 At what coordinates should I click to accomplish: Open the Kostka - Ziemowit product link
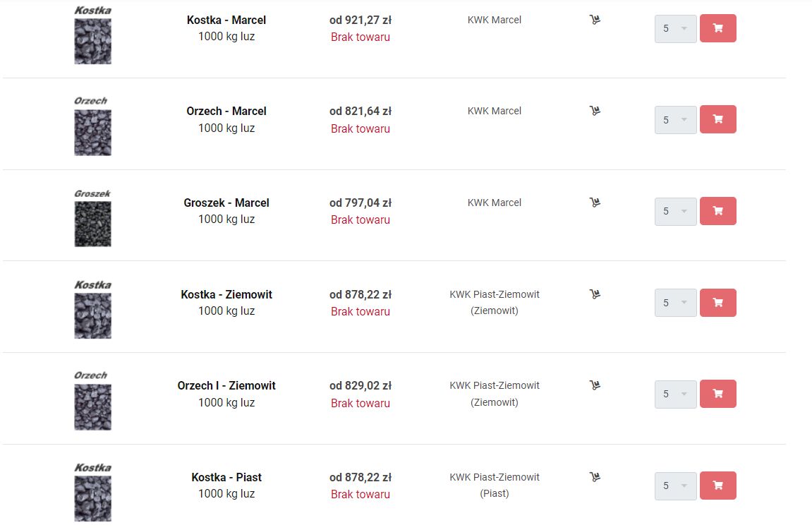[226, 294]
